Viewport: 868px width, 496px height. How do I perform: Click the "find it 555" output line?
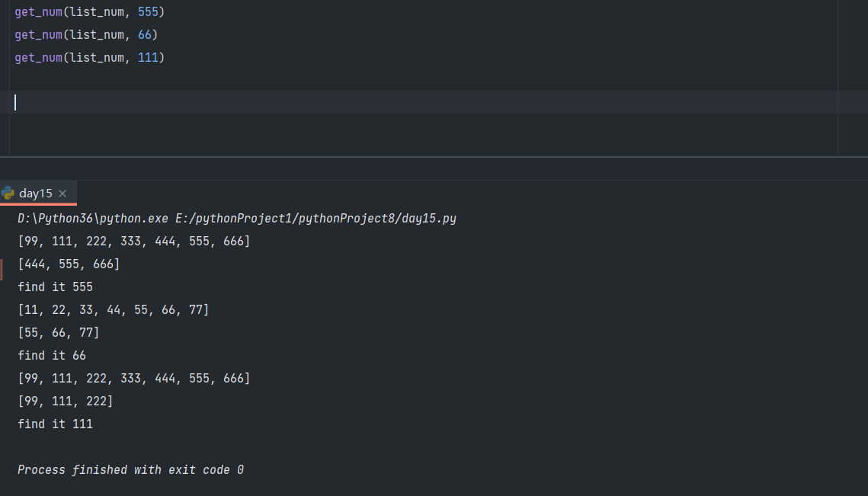(x=55, y=287)
